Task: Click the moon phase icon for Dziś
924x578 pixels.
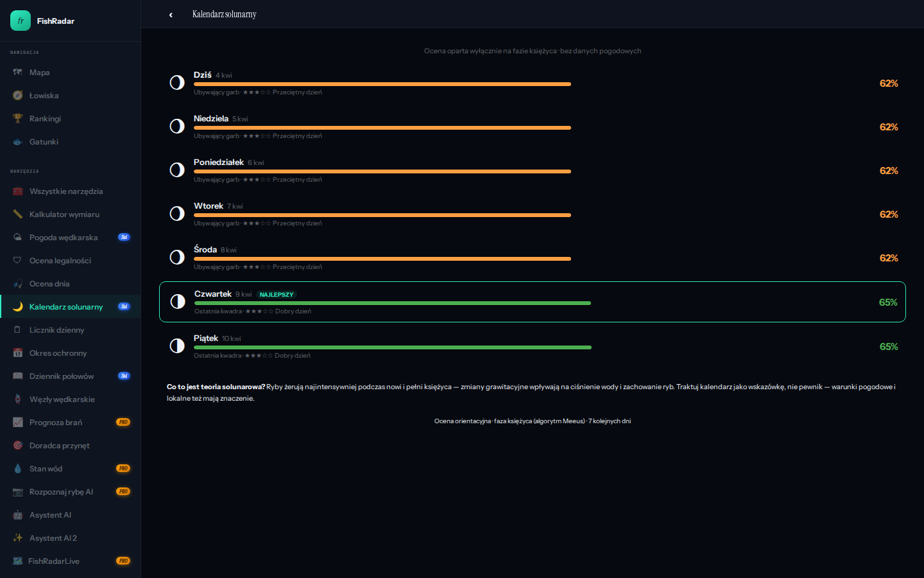Action: (x=177, y=83)
